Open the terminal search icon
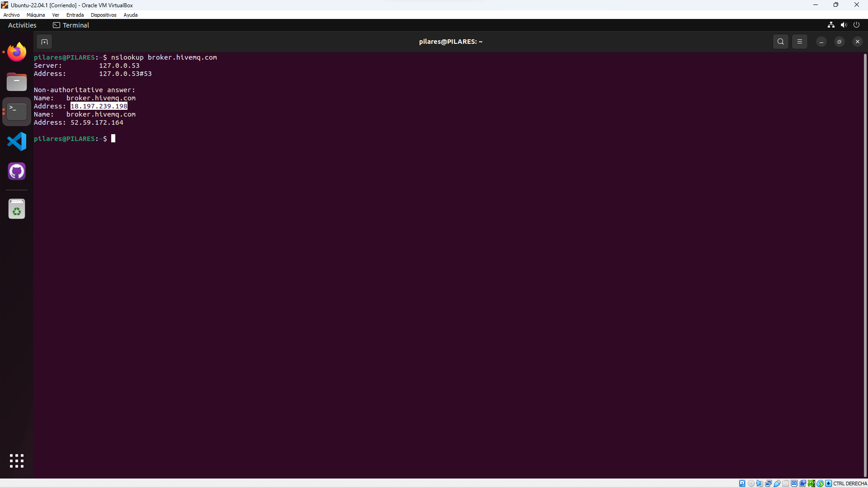This screenshot has width=868, height=488. click(781, 41)
